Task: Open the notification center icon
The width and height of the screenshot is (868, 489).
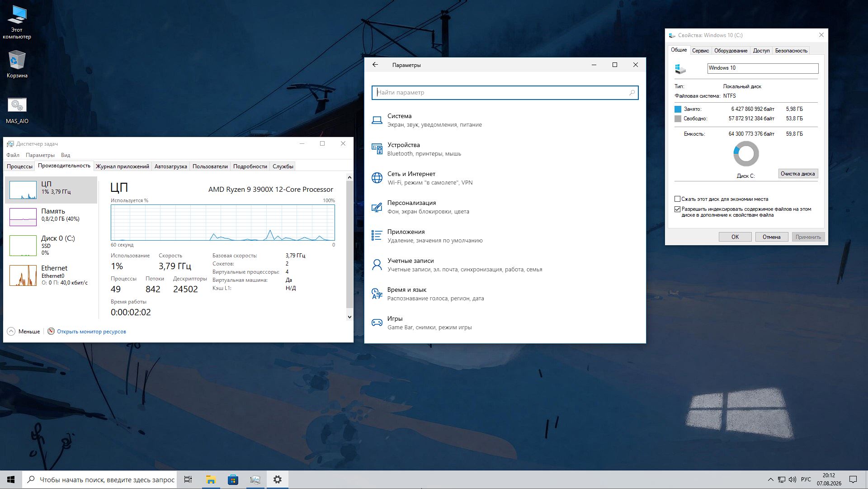Action: (x=853, y=480)
